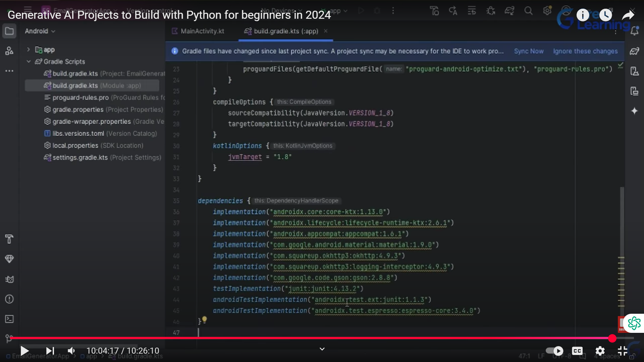Skip to next video
The width and height of the screenshot is (644, 362).
[50, 351]
